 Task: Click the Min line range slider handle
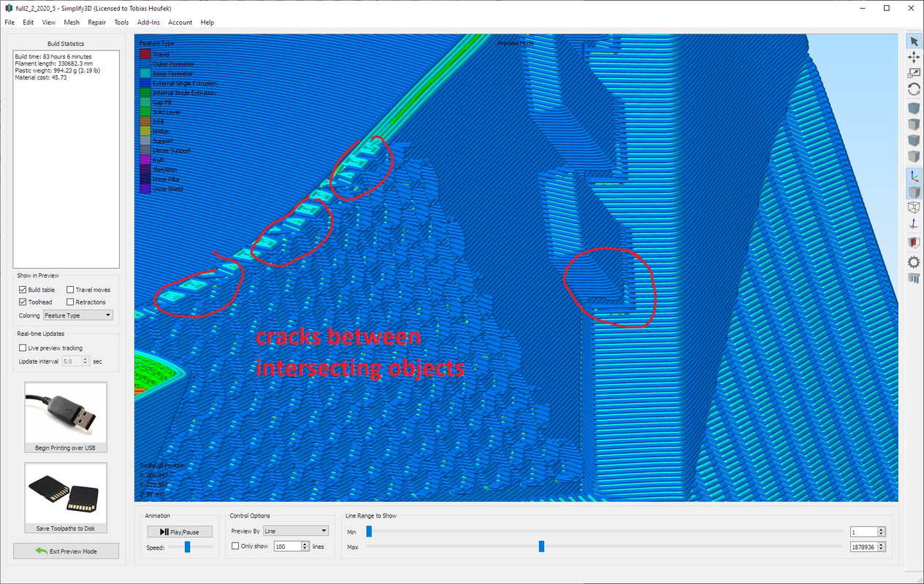tap(369, 531)
